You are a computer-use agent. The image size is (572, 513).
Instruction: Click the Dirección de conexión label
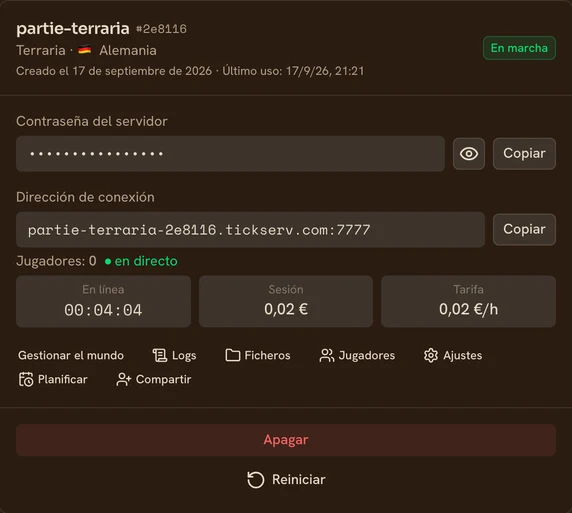pyautogui.click(x=85, y=197)
